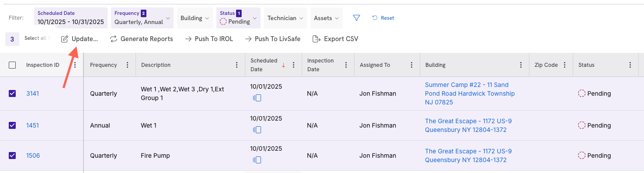Click the Pending status in row 3141

(x=595, y=93)
